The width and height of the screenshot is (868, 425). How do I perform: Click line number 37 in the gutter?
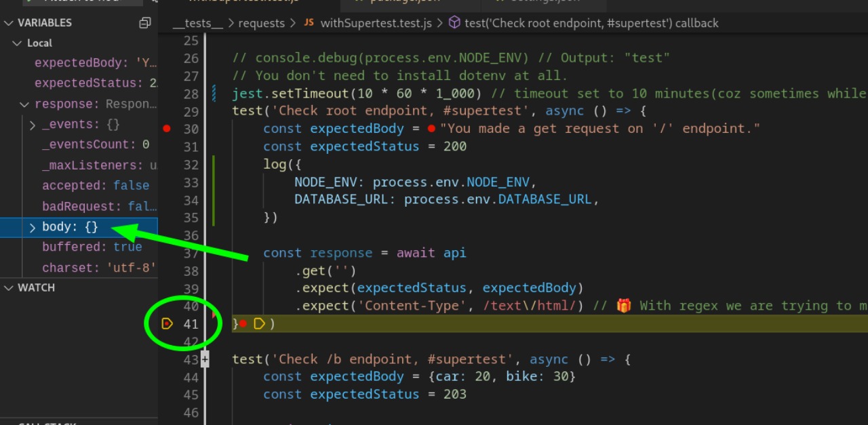[191, 253]
